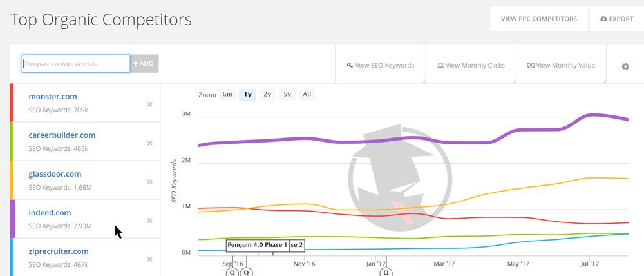Click 'SEO Keywords: 1.66M' text

(x=60, y=188)
